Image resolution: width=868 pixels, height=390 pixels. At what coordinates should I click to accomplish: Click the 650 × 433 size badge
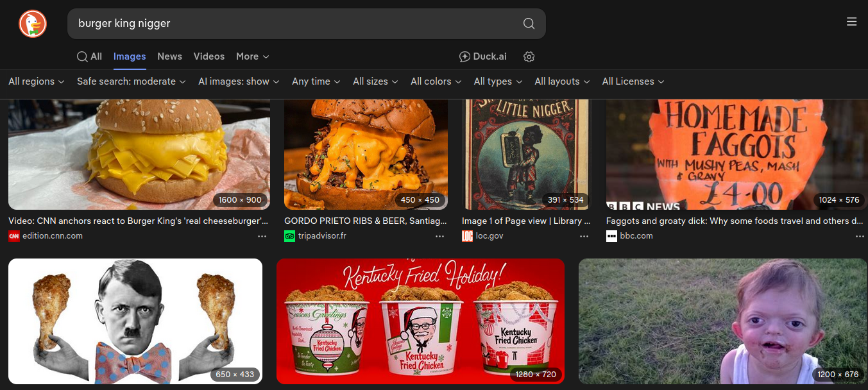pos(235,375)
